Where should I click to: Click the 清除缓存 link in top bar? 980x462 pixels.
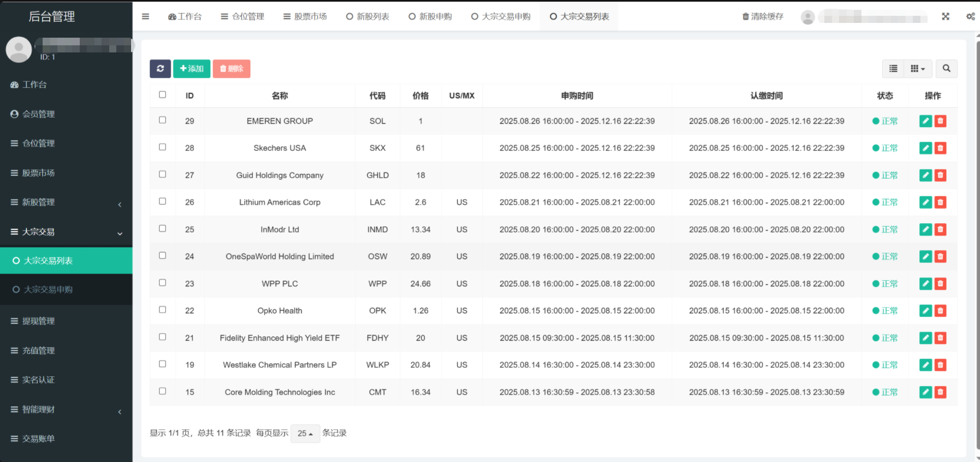pos(763,16)
